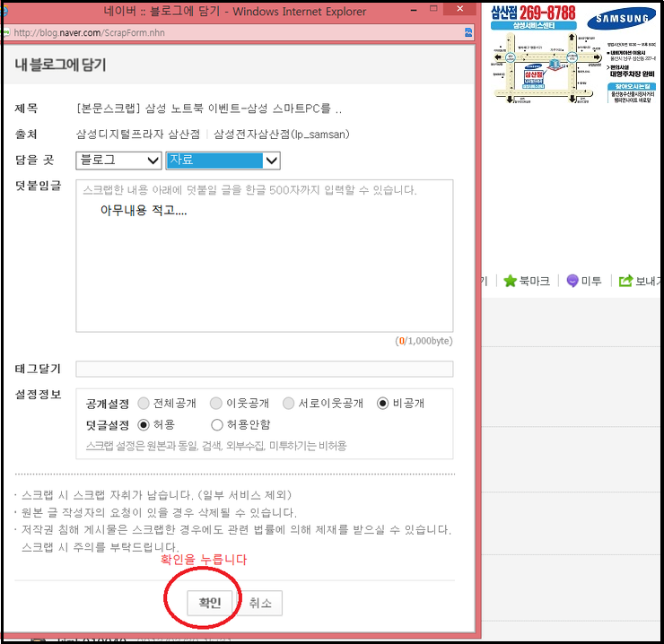Click the green 보내기 share icon

[625, 281]
